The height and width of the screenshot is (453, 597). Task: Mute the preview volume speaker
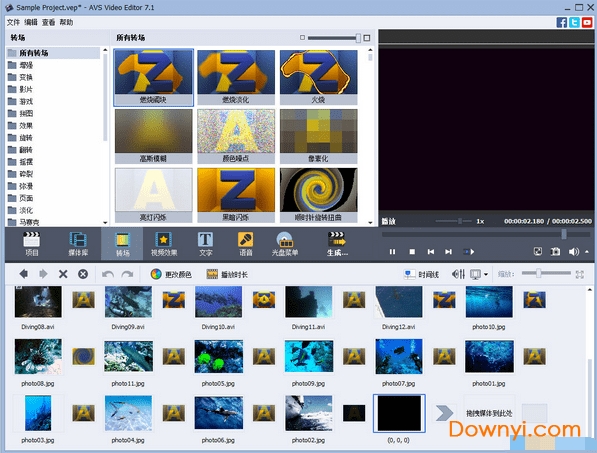(573, 251)
